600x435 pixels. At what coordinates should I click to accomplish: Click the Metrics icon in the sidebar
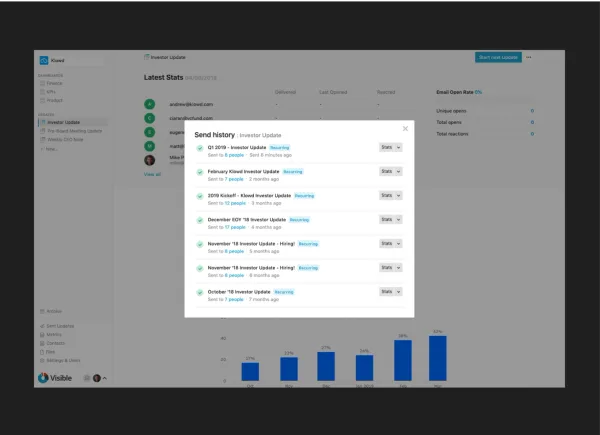(x=42, y=335)
